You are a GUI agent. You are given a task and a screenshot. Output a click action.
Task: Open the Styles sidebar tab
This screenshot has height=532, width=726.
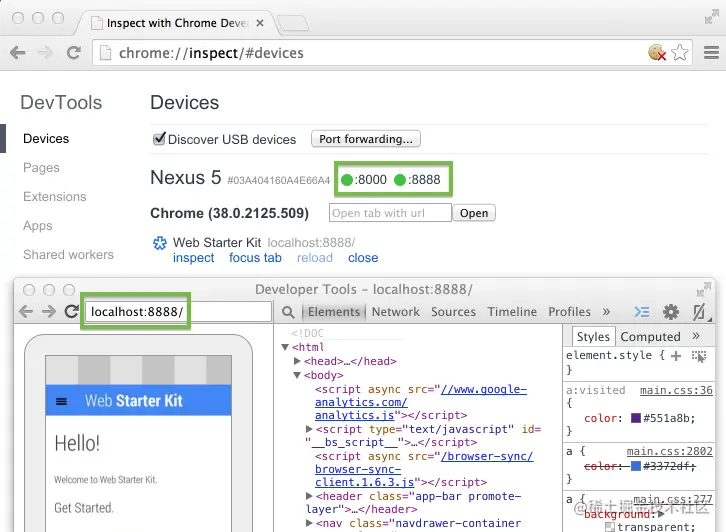click(x=593, y=337)
